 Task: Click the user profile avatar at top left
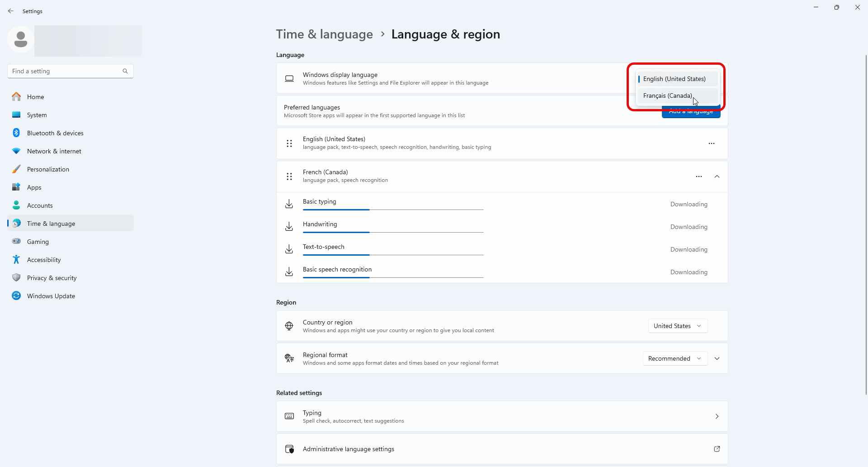tap(20, 39)
